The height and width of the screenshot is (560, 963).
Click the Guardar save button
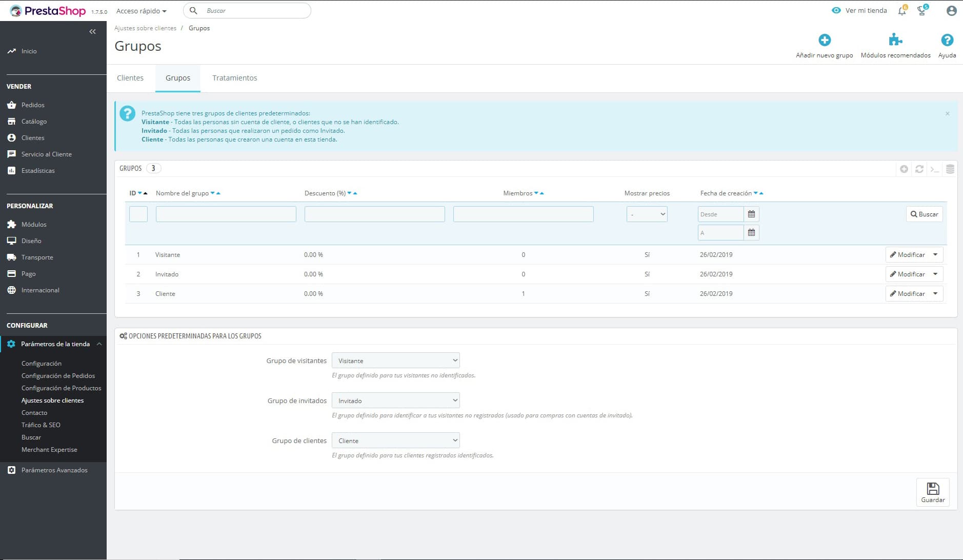932,492
